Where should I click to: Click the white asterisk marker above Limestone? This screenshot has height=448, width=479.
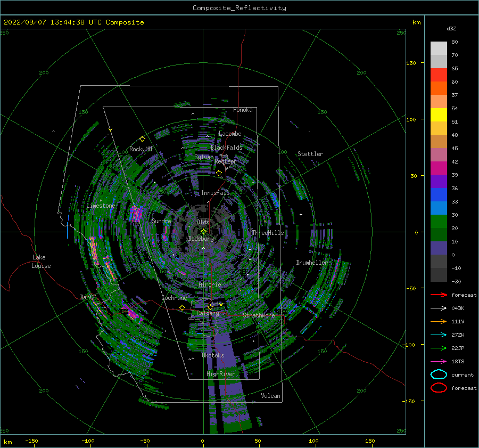click(x=101, y=201)
